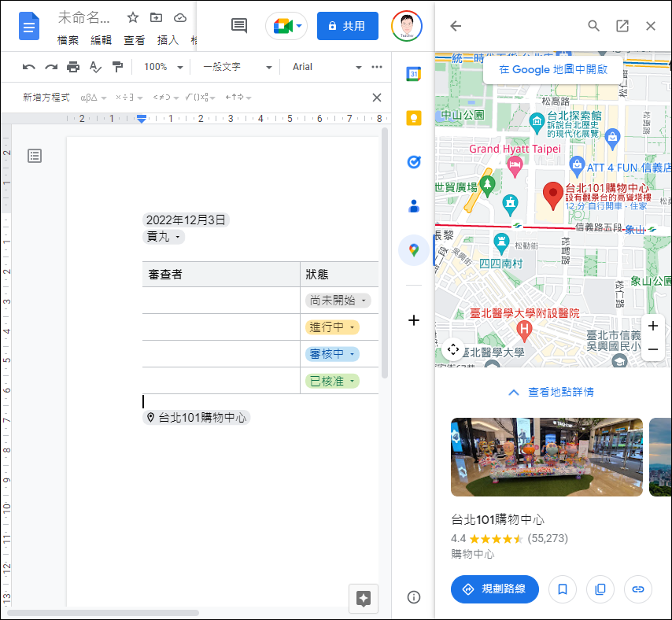Open the Arial font dropdown
This screenshot has height=620, width=672.
click(x=327, y=67)
